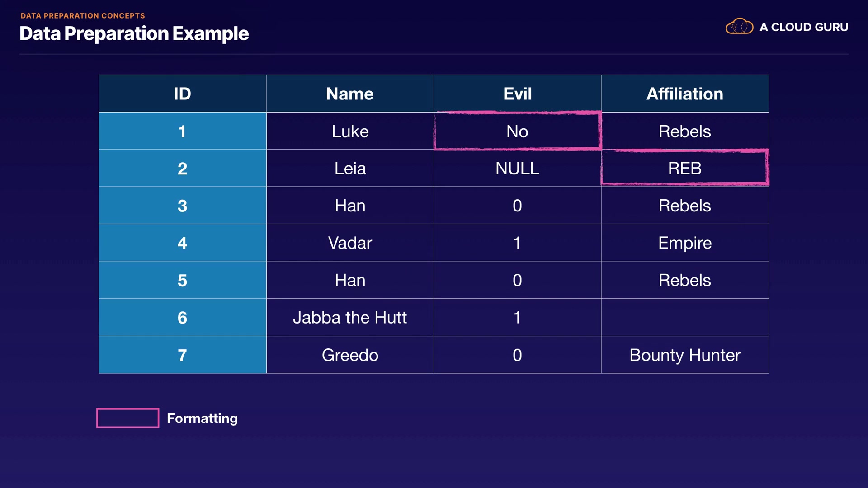Image resolution: width=868 pixels, height=488 pixels.
Task: Click the 'Luke' name cell
Action: [x=349, y=131]
